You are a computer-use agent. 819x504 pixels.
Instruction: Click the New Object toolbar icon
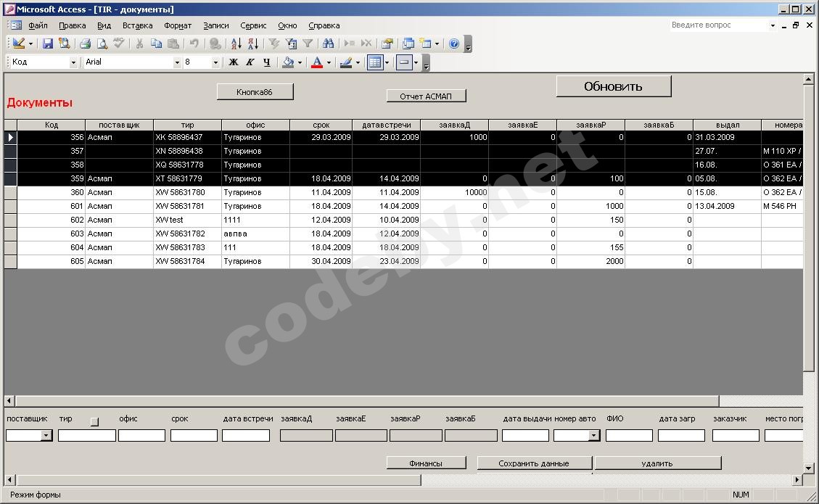pos(426,44)
